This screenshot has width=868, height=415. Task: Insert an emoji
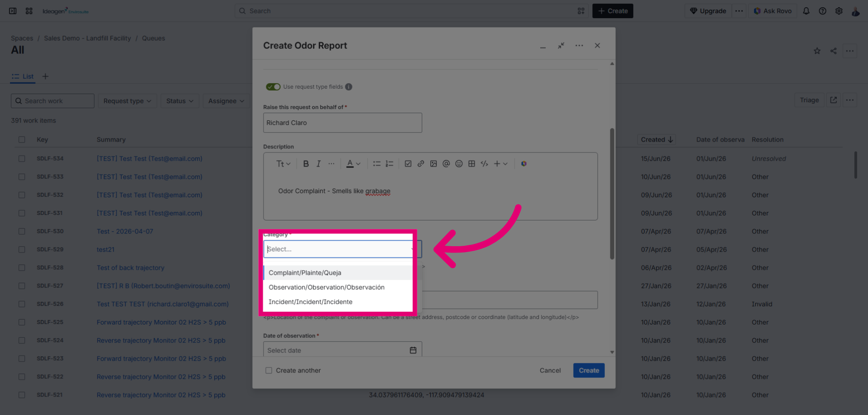pos(459,164)
